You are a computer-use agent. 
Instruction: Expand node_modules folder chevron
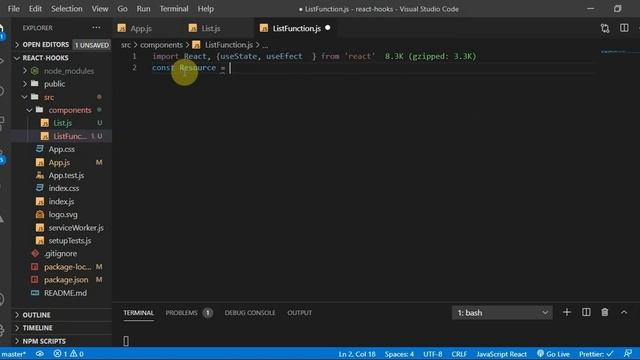point(24,71)
